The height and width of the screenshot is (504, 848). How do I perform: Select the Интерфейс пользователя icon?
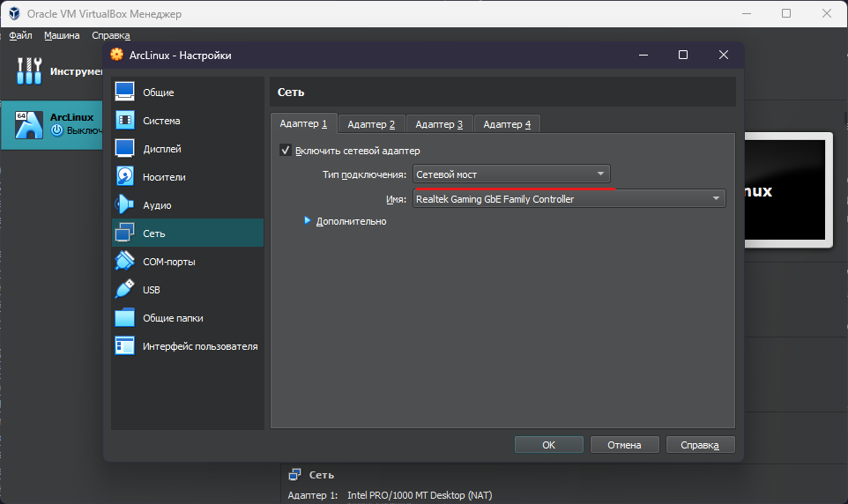(124, 345)
